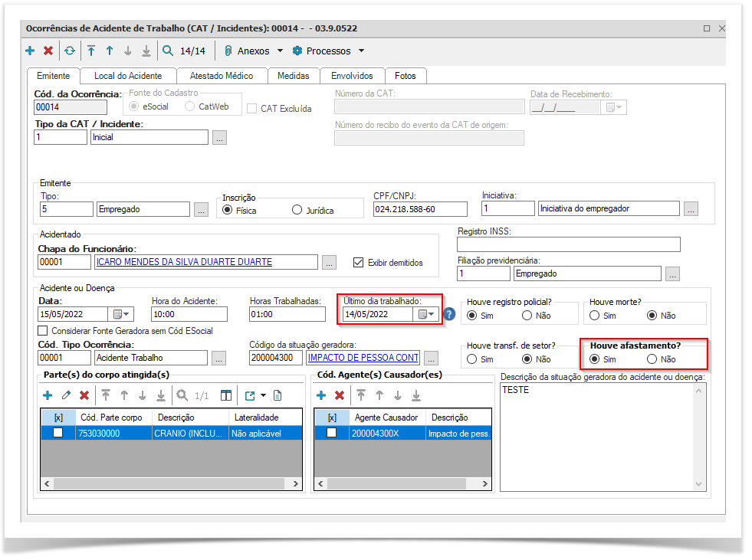Image resolution: width=752 pixels, height=560 pixels.
Task: Open lookup for Chapa do Funcionário
Action: (x=329, y=262)
